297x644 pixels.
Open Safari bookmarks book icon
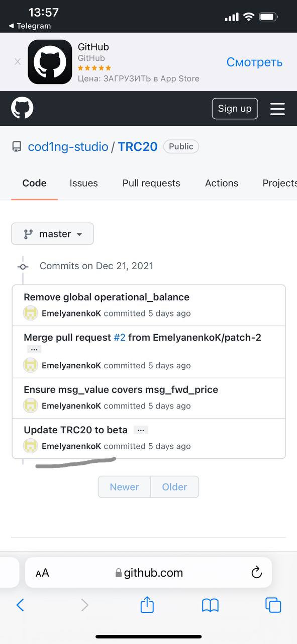pyautogui.click(x=210, y=605)
